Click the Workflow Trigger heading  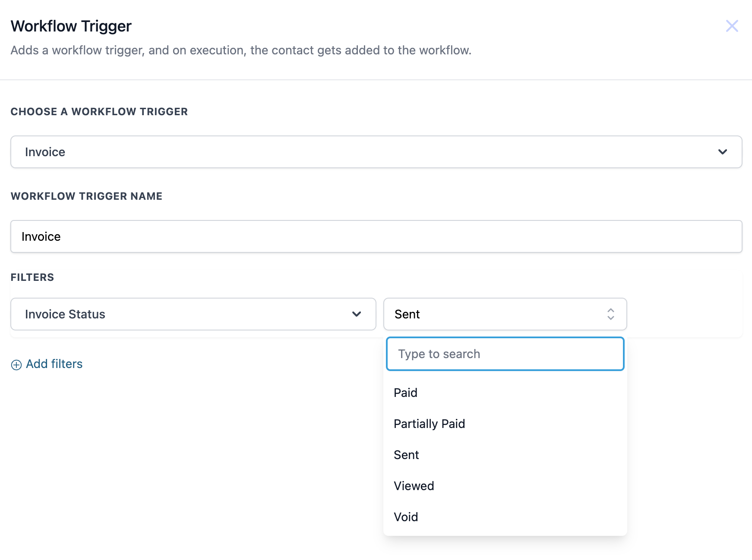71,26
